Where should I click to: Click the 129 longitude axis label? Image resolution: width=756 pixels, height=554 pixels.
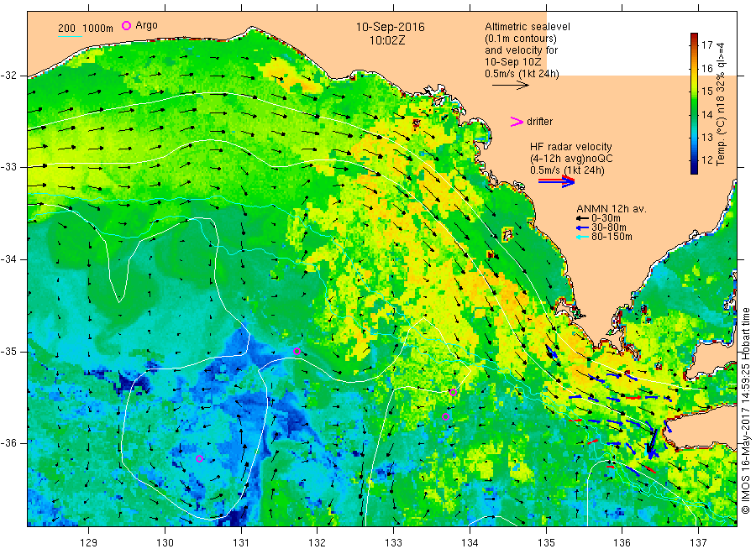pyautogui.click(x=89, y=543)
